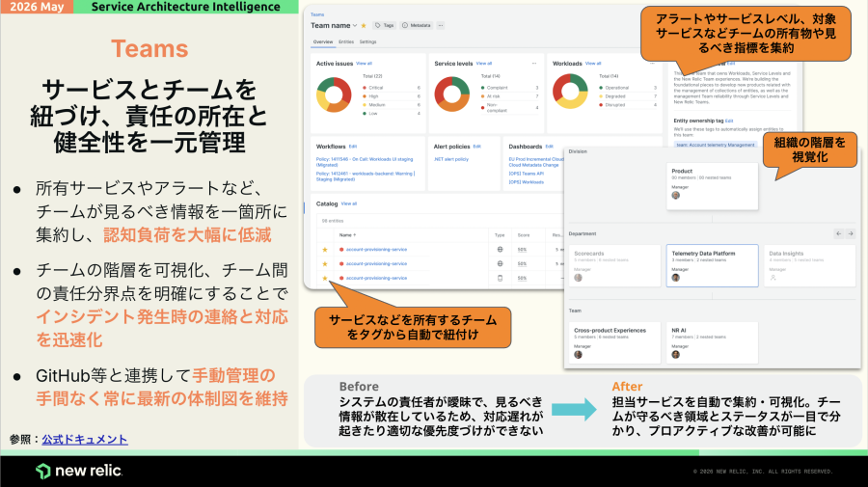View all Service levels

click(x=484, y=64)
